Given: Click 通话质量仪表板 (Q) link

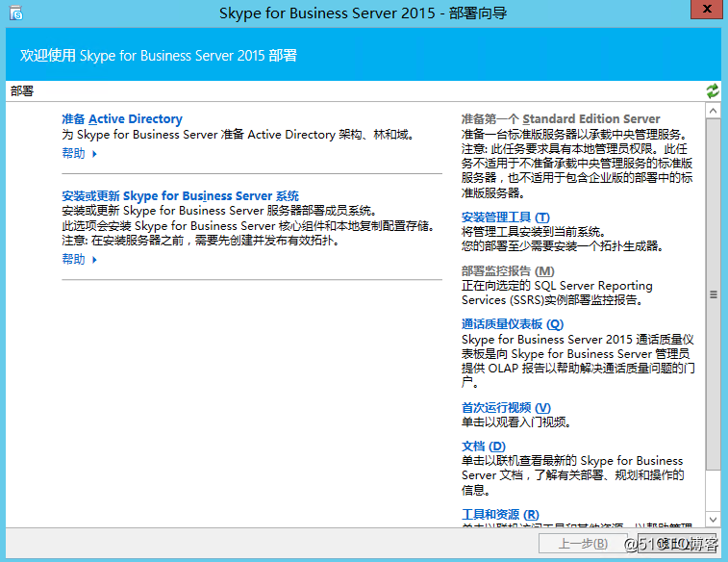Looking at the screenshot, I should 513,323.
